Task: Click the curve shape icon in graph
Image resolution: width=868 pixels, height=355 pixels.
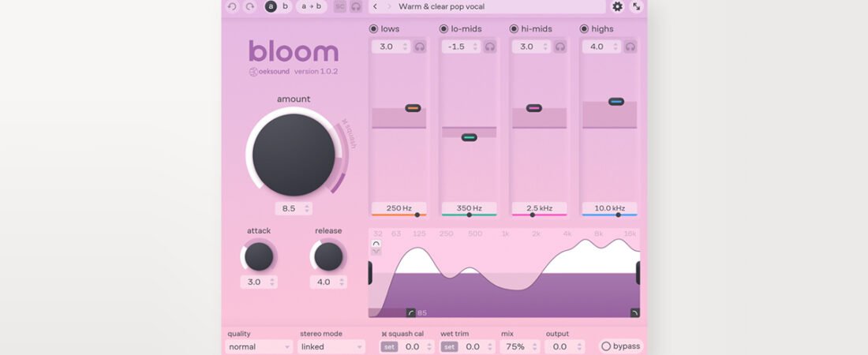Action: (x=376, y=243)
